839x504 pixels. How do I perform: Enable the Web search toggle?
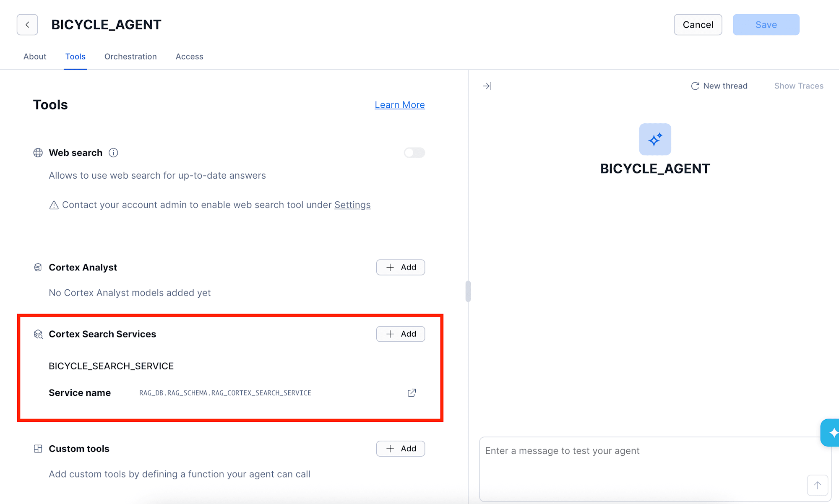click(x=414, y=153)
